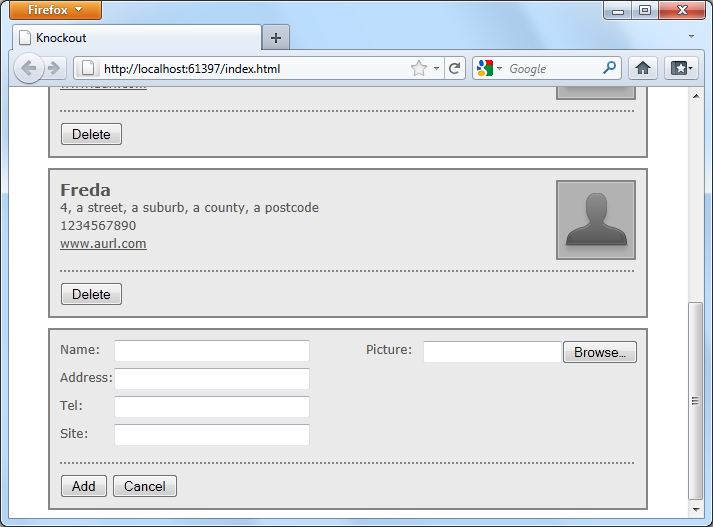Screen dimensions: 713x527
Task: Bookmark this page with the star icon
Action: (419, 69)
